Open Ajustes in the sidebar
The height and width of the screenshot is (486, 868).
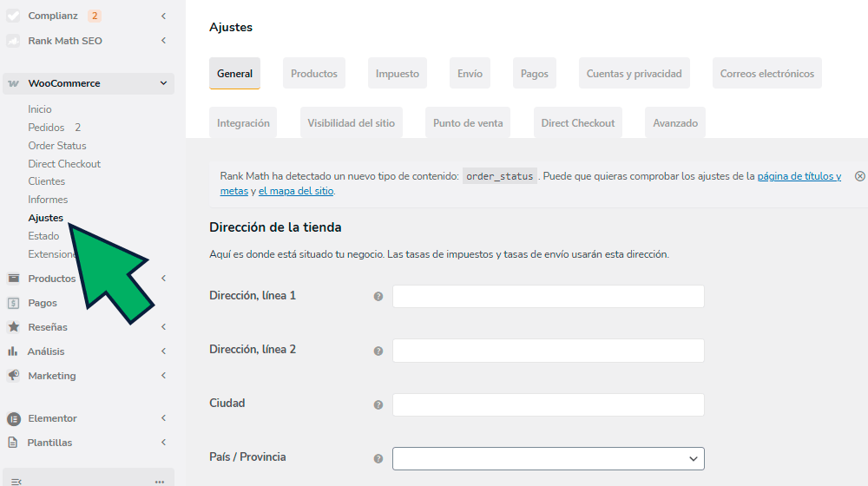[x=45, y=218]
